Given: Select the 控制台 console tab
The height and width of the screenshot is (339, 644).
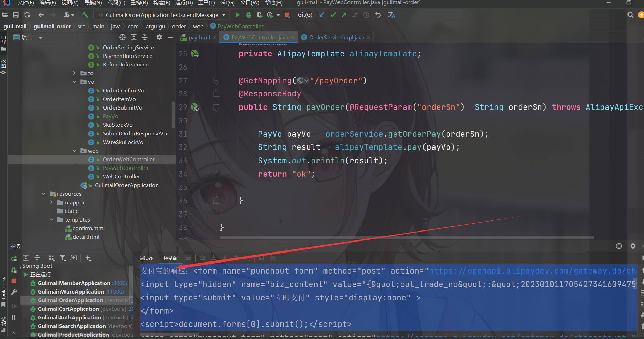Looking at the screenshot, I should [170, 258].
